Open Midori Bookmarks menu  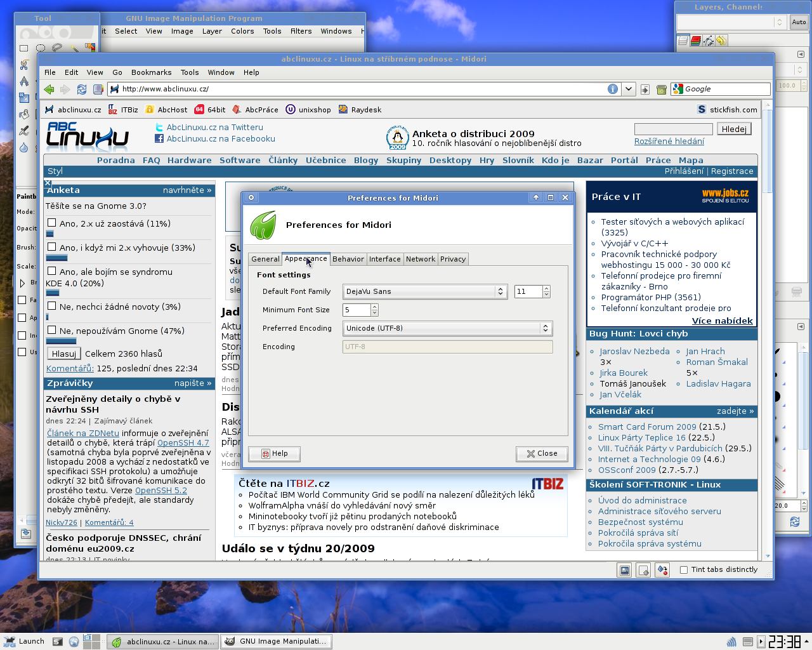(x=151, y=72)
